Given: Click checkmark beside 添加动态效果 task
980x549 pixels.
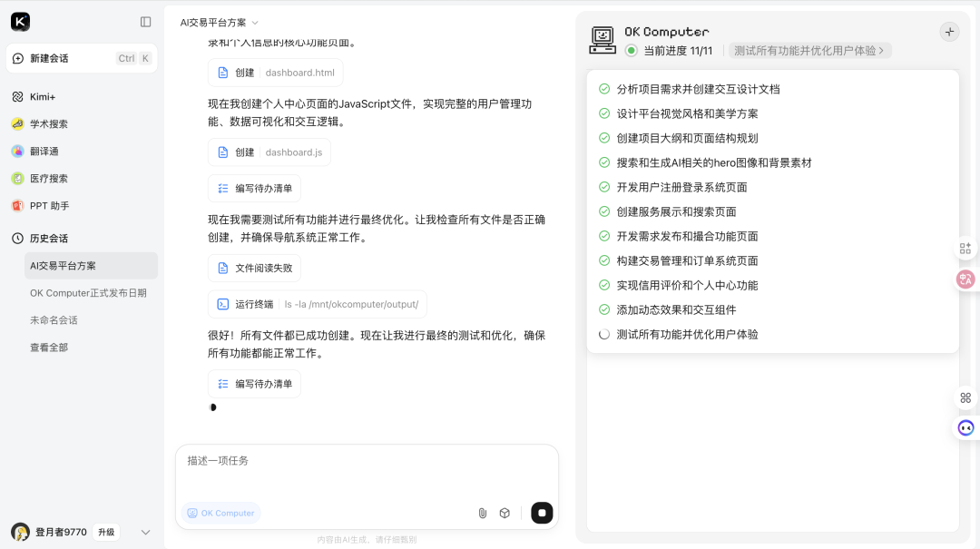Looking at the screenshot, I should pos(603,309).
